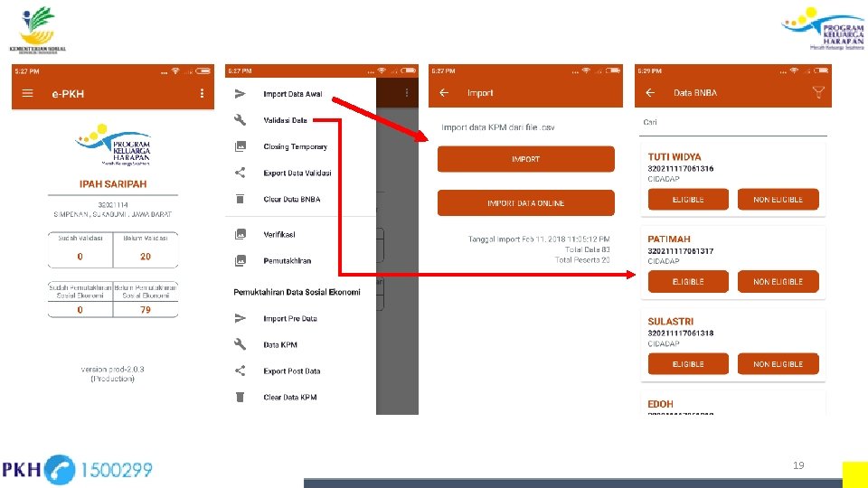Viewport: 868px width, 488px height.
Task: Mark Sulastri as NON ELIGIBLE
Action: click(778, 364)
